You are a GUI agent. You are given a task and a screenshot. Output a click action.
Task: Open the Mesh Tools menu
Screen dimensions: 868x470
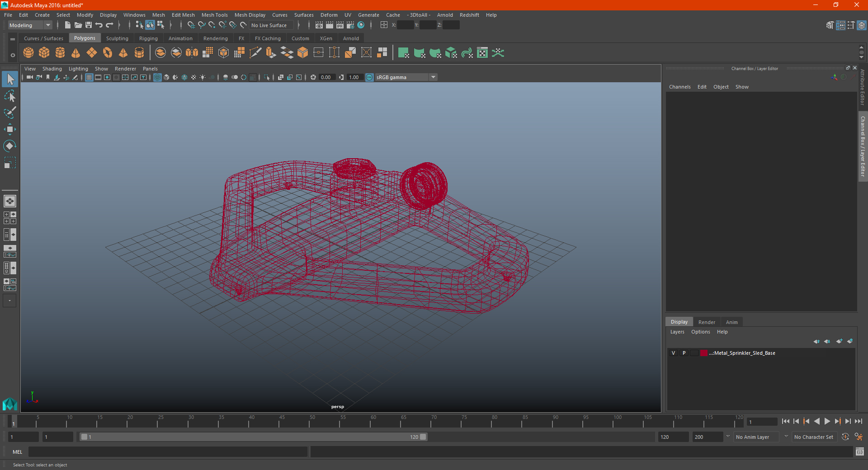tap(214, 15)
